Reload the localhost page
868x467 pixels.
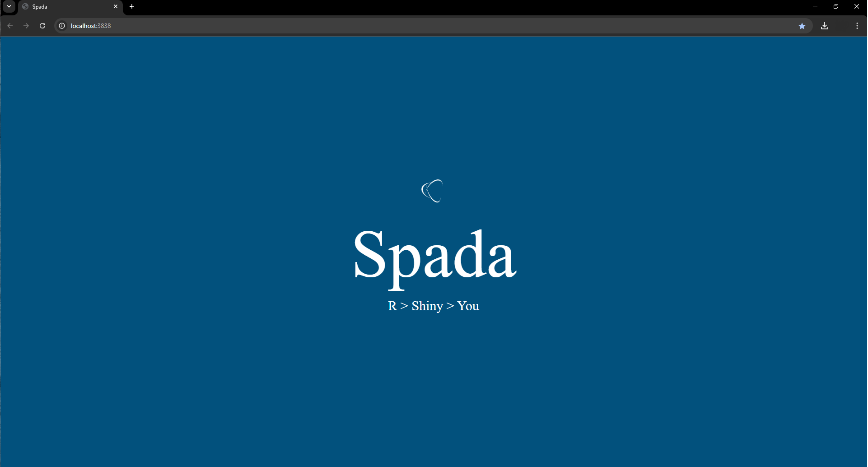tap(42, 26)
